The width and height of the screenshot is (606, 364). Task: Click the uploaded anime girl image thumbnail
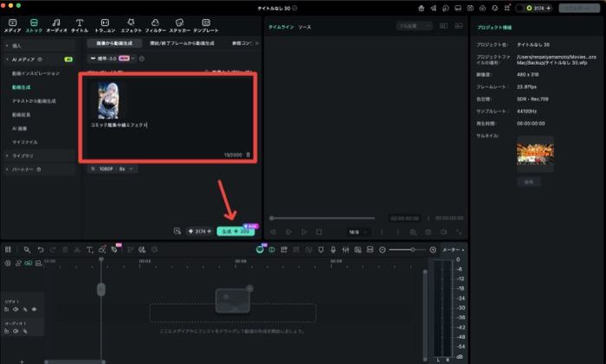click(108, 100)
